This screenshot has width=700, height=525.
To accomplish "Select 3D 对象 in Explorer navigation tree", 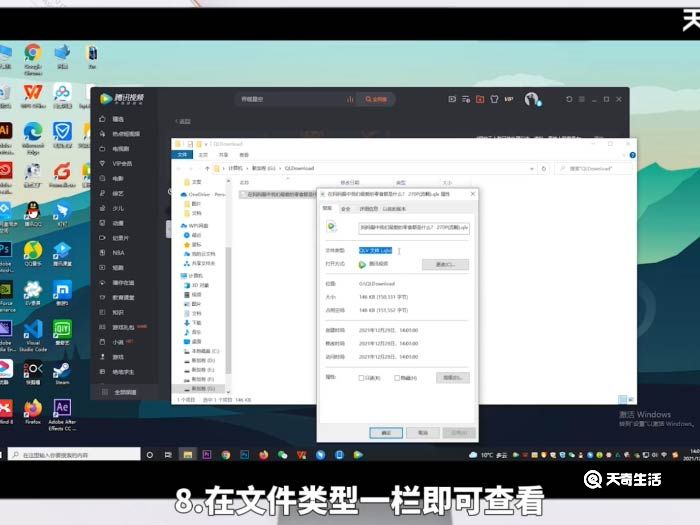I will click(196, 285).
